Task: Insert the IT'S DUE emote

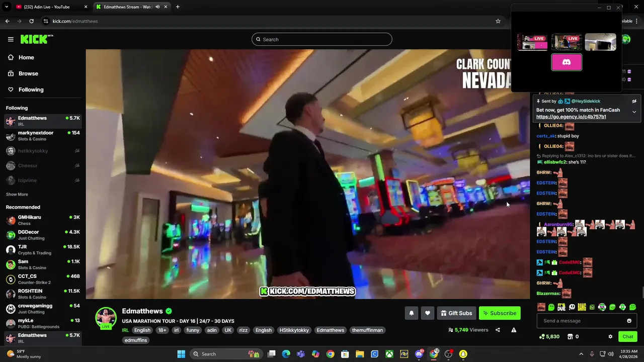Action: pos(561,307)
